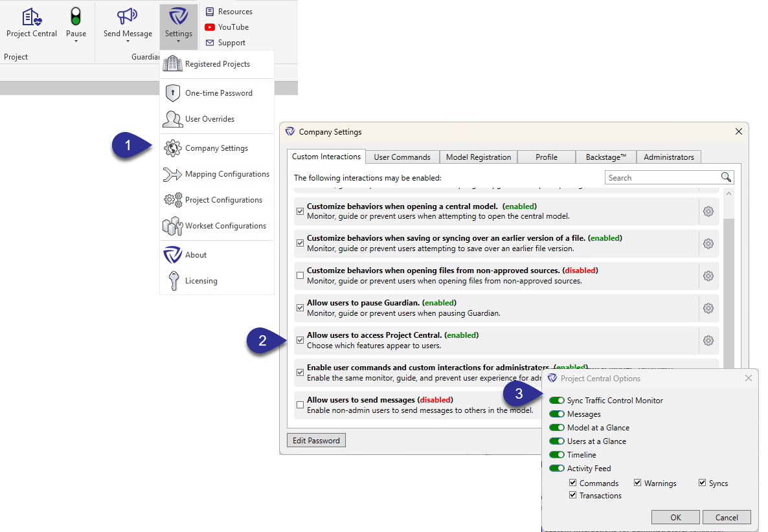Click the About Guardian logo icon
The width and height of the screenshot is (768, 532).
[x=172, y=254]
